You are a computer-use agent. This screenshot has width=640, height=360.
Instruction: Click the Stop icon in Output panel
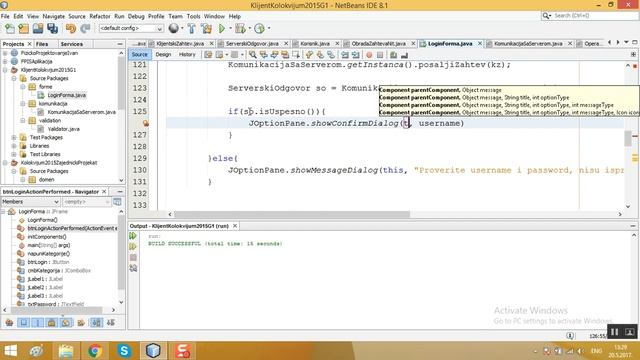coord(133,258)
